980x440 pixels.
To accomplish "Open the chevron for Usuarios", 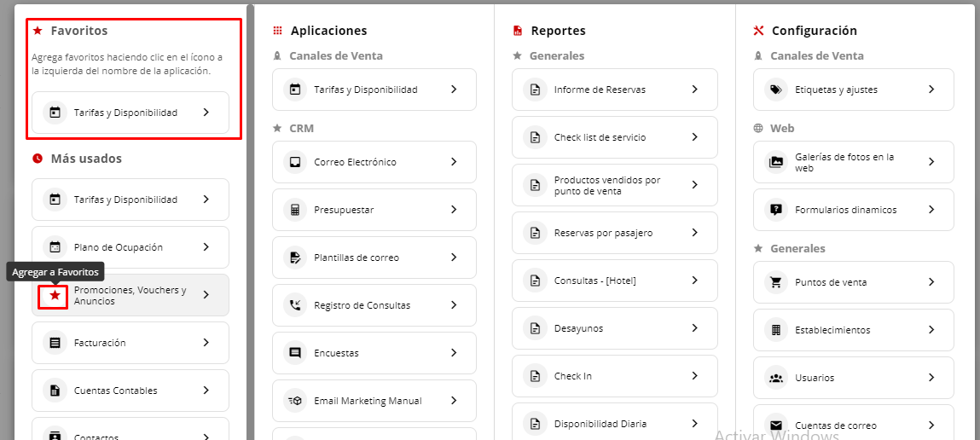I will tap(931, 378).
